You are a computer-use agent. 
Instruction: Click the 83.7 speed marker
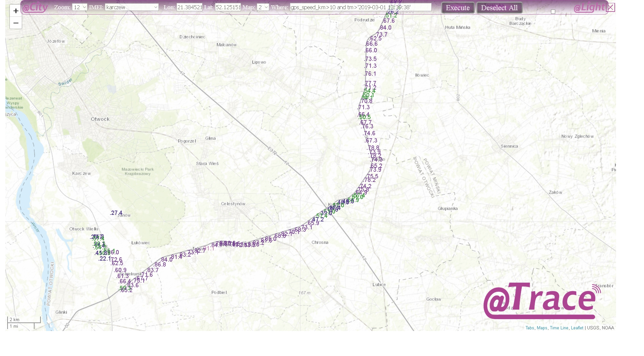[153, 270]
